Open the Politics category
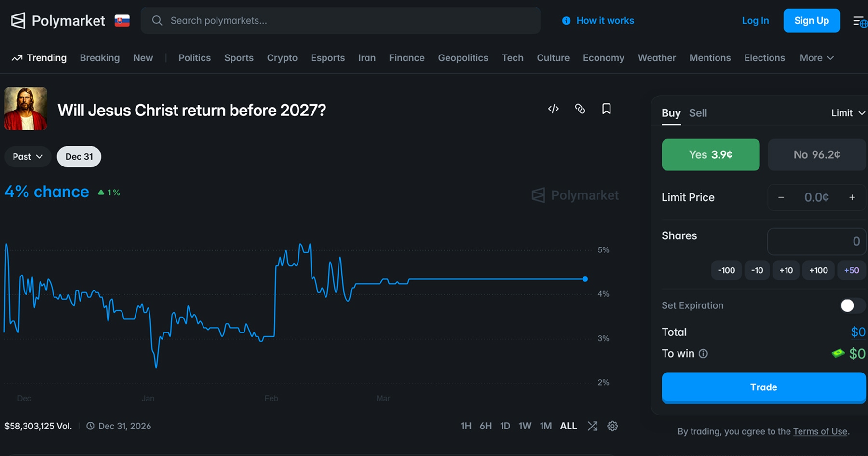Screen dimensions: 868x456 click(194, 58)
